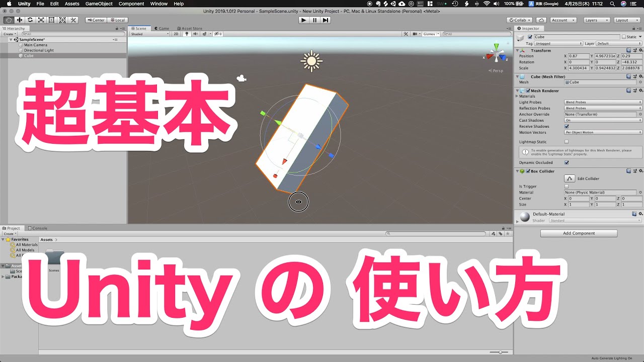Toggle Cube object active checkbox
Image resolution: width=644 pixels, height=362 pixels.
pyautogui.click(x=530, y=37)
